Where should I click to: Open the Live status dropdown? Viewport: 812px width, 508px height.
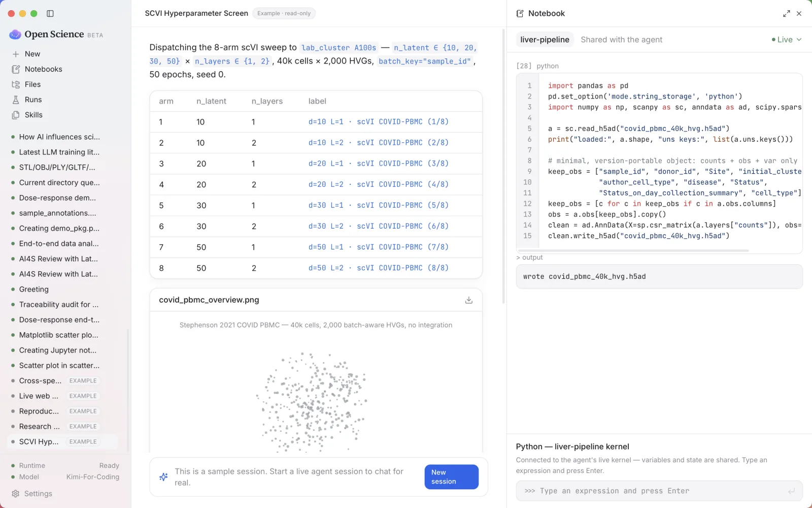pos(786,40)
